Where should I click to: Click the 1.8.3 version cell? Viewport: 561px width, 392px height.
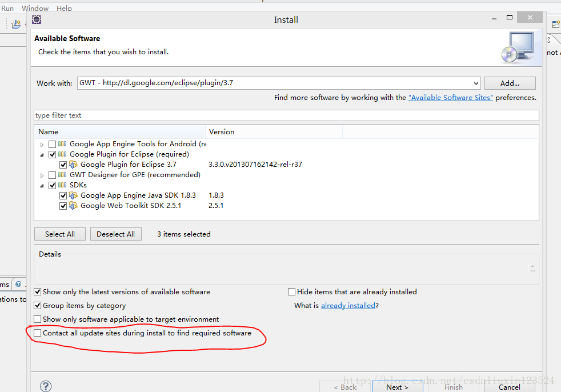[x=216, y=195]
